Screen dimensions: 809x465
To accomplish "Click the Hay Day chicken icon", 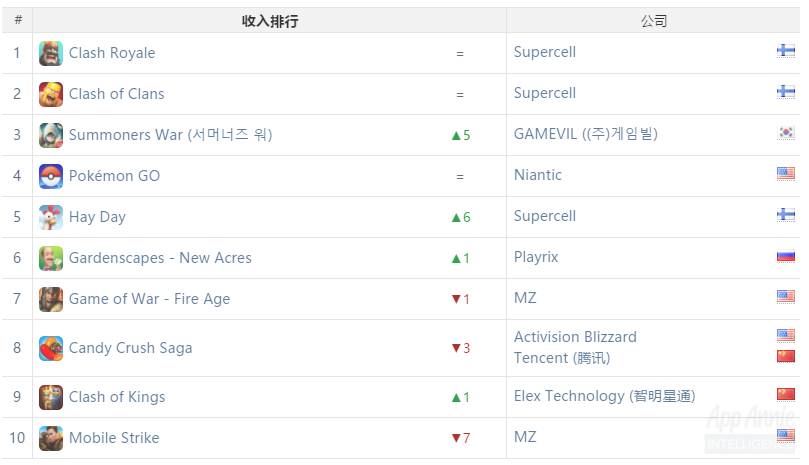I will pos(51,217).
